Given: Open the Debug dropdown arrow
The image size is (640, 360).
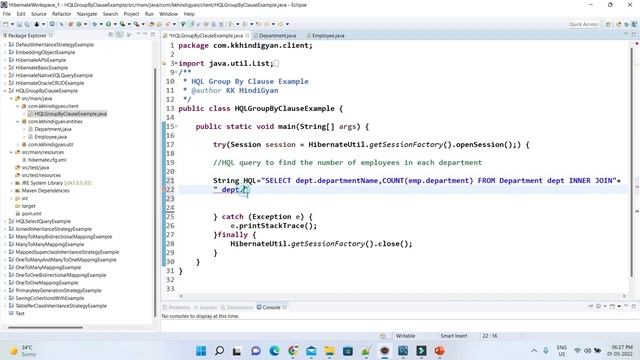Looking at the screenshot, I should (x=101, y=24).
